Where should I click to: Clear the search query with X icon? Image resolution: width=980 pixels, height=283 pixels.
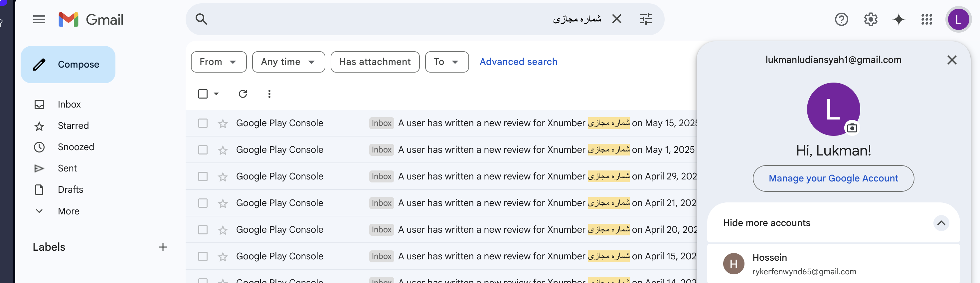617,19
